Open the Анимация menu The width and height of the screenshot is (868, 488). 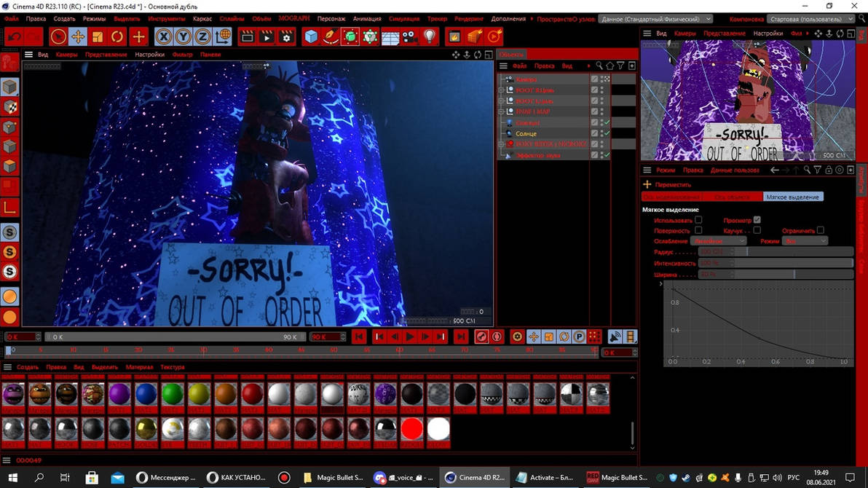[x=367, y=19]
